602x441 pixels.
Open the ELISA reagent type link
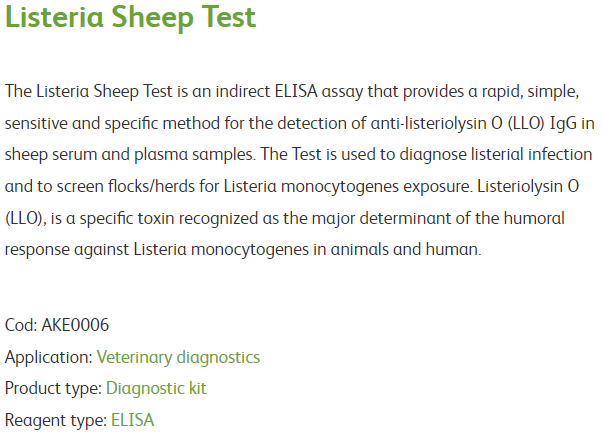[x=132, y=420]
